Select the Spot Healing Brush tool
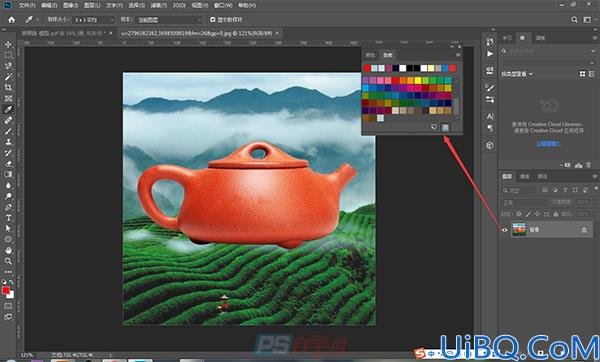 (x=8, y=120)
